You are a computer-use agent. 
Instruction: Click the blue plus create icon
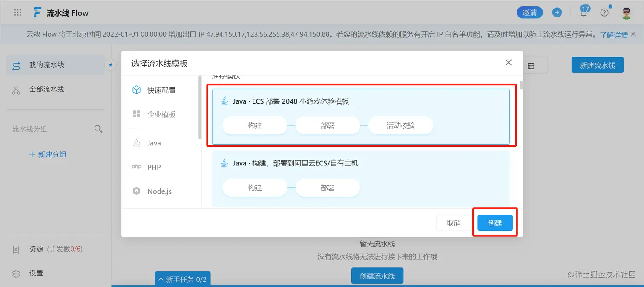(x=557, y=12)
